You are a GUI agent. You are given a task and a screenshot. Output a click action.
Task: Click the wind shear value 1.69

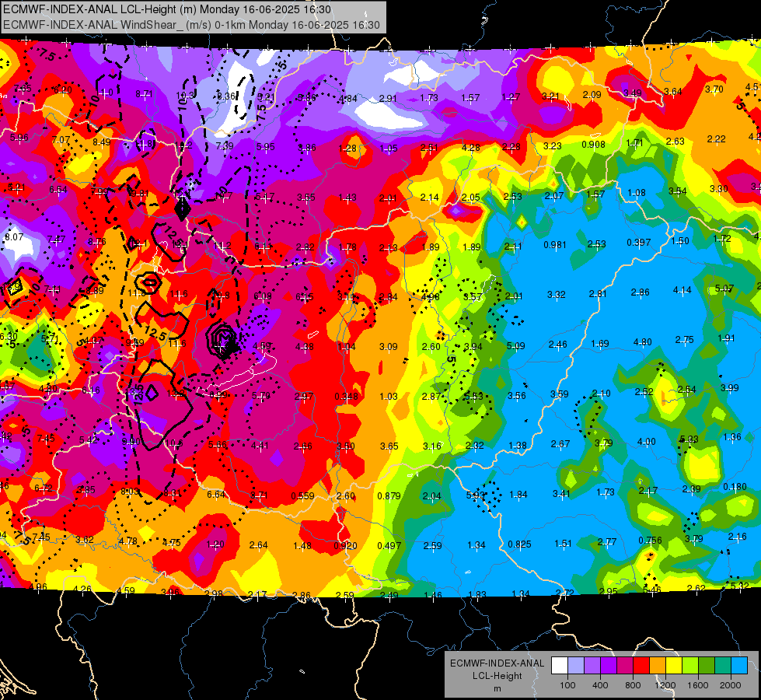[x=600, y=344]
